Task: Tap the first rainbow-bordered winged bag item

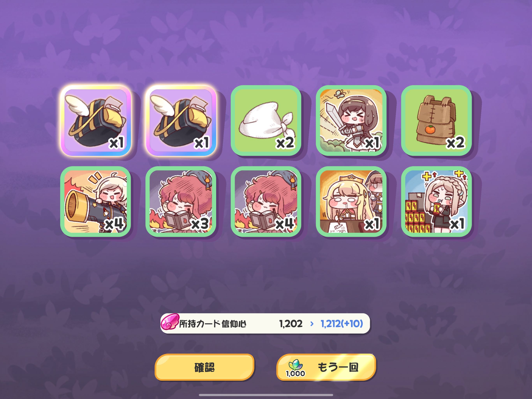Action: (96, 121)
